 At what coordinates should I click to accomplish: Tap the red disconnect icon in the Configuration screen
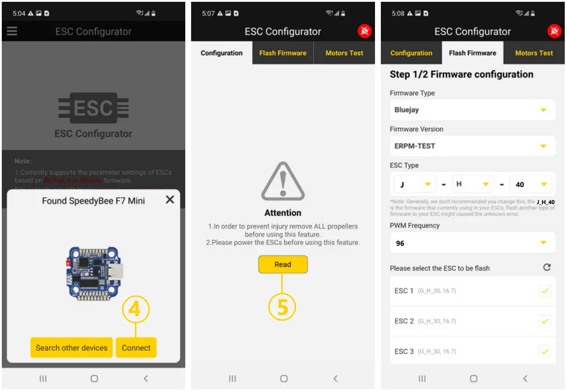pyautogui.click(x=365, y=31)
